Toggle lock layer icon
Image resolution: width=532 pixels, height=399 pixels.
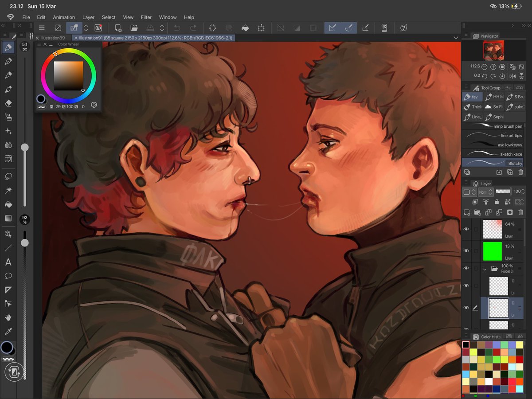(x=497, y=202)
